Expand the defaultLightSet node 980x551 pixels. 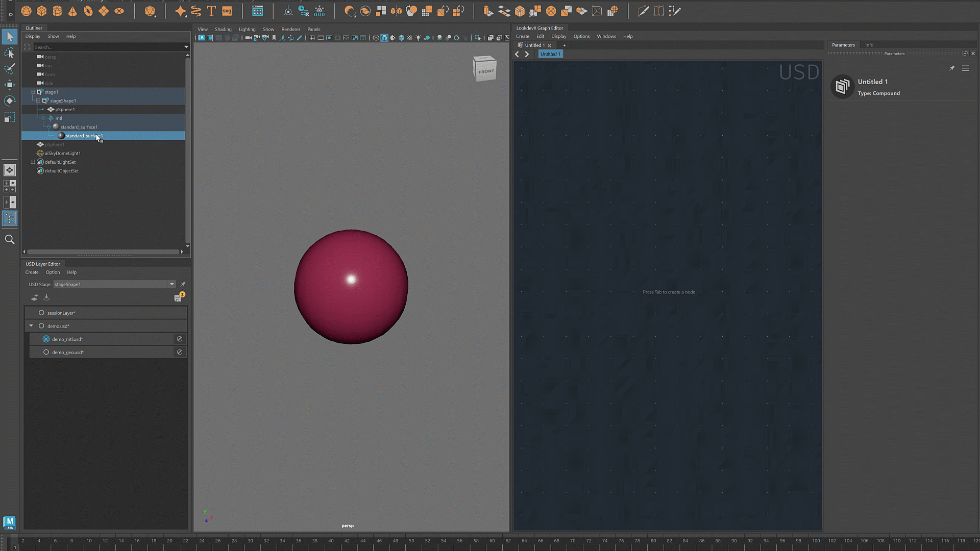[x=33, y=162]
